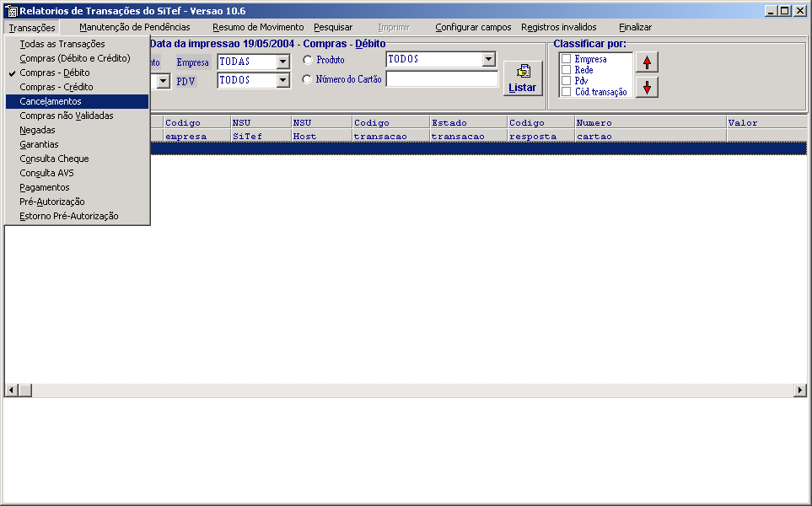Choose Consulta AVS menu entry
Viewport: 812px width, 506px height.
(78, 174)
